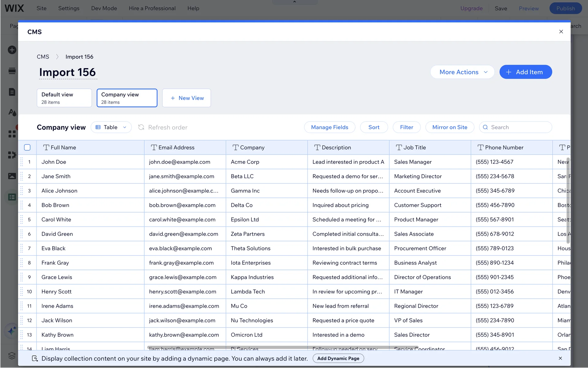The height and width of the screenshot is (368, 588).
Task: Click the Manage Fields button
Action: pyautogui.click(x=330, y=127)
